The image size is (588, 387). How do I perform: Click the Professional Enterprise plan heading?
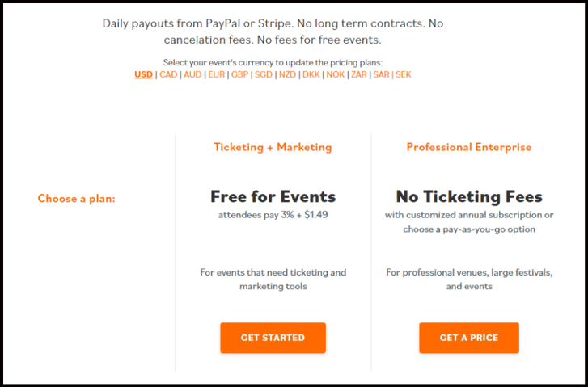pyautogui.click(x=468, y=147)
